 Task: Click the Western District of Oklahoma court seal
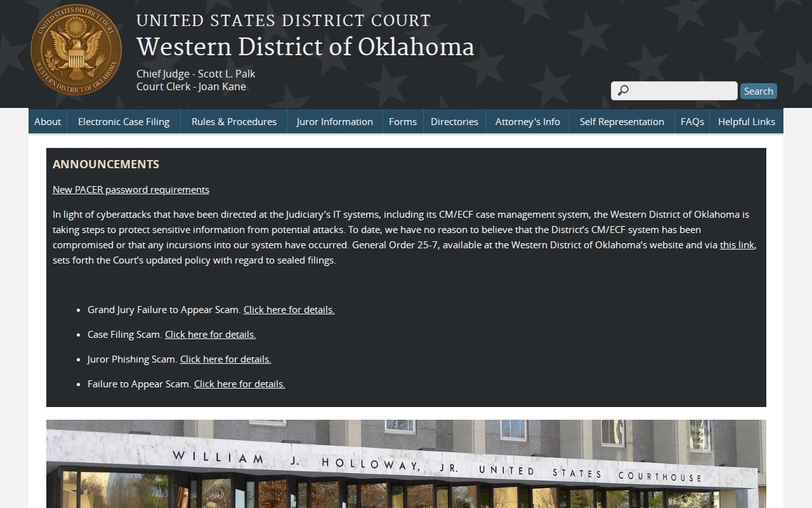pos(76,50)
